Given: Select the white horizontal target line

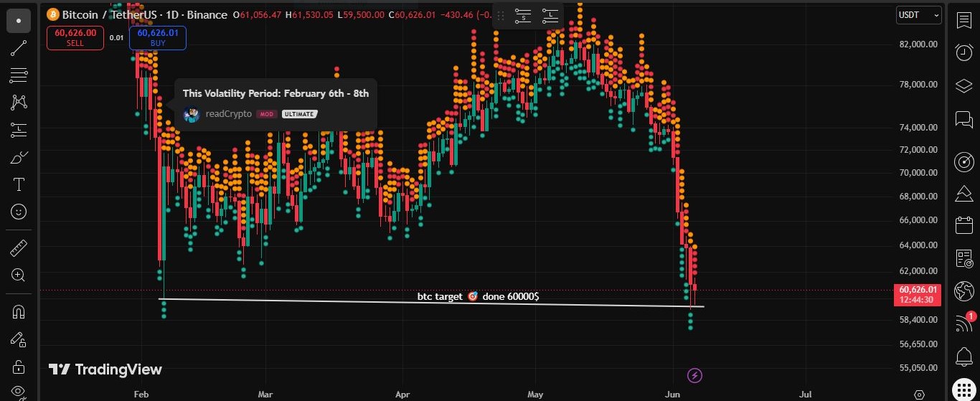Looking at the screenshot, I should click(x=433, y=303).
